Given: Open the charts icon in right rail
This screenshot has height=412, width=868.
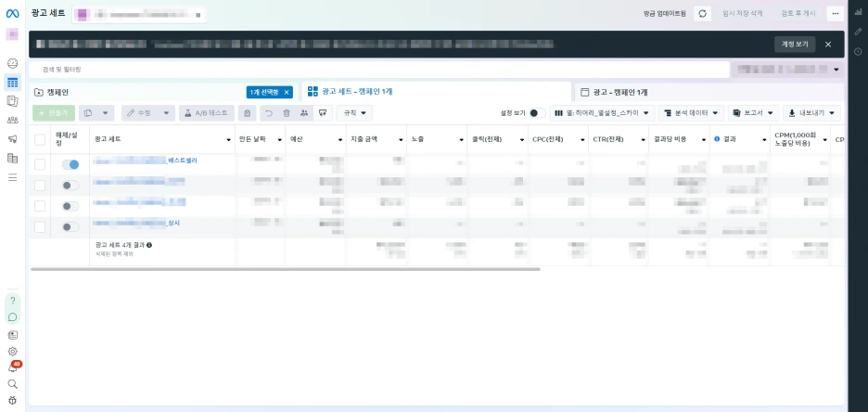Looking at the screenshot, I should (858, 12).
